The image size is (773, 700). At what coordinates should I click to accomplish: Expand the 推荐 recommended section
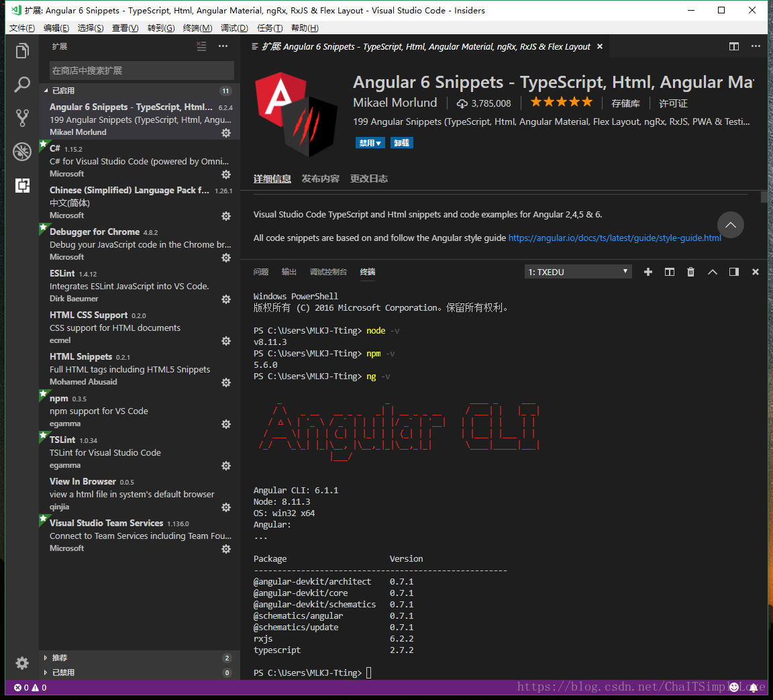coord(140,658)
